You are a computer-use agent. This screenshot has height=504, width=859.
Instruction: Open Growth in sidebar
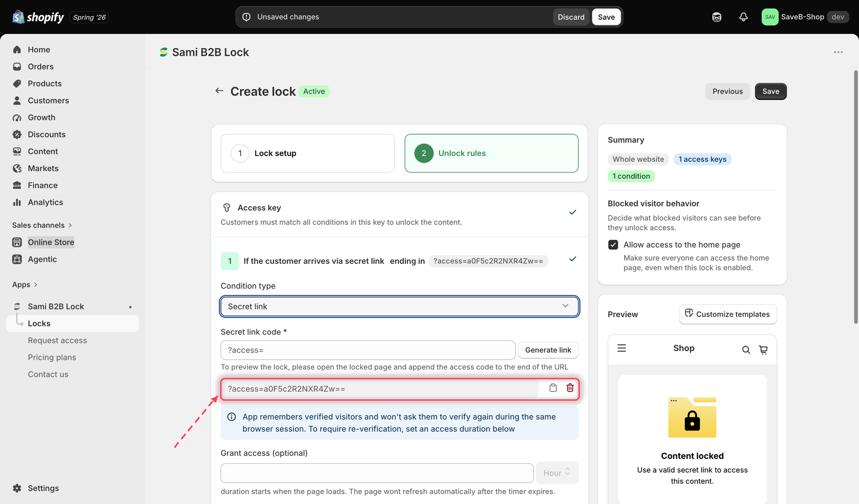click(41, 118)
